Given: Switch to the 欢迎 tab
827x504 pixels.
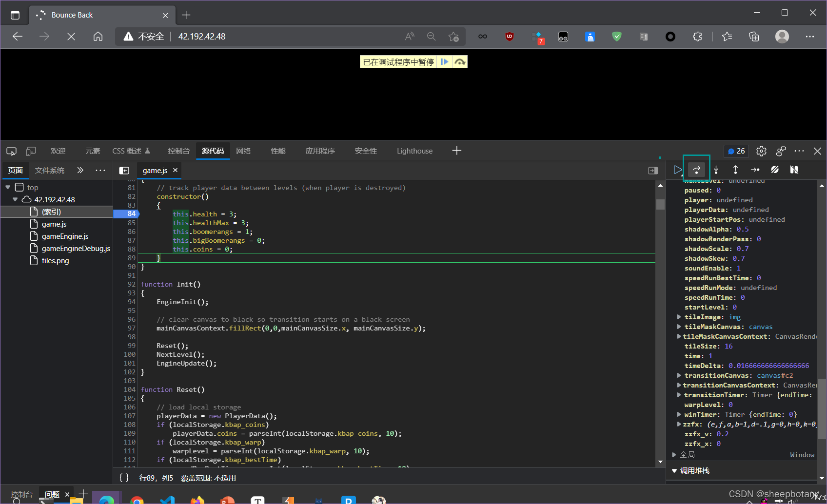Looking at the screenshot, I should point(58,151).
